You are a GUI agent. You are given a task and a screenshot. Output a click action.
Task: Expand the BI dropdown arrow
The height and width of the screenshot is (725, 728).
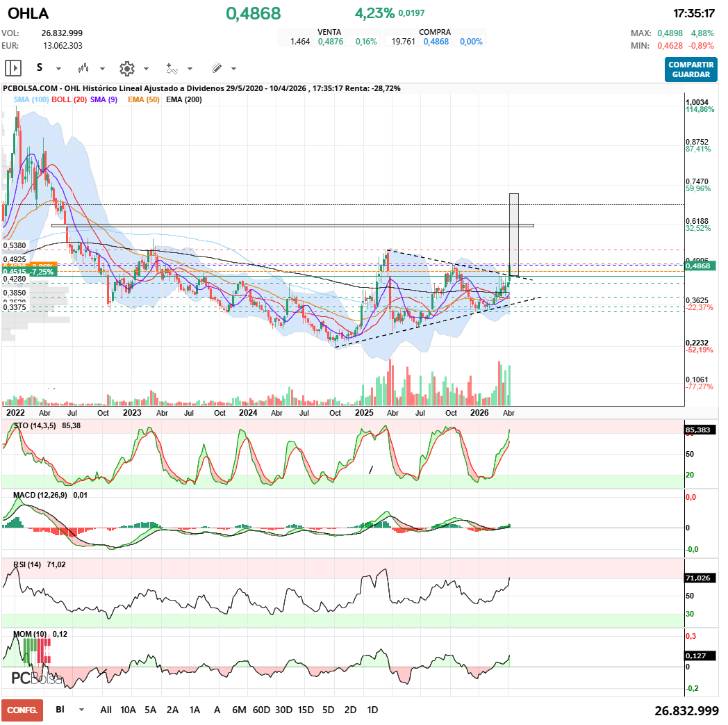pyautogui.click(x=82, y=710)
